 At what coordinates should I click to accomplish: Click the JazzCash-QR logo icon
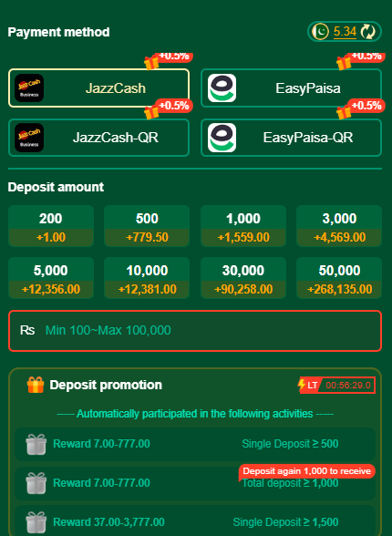(x=29, y=138)
